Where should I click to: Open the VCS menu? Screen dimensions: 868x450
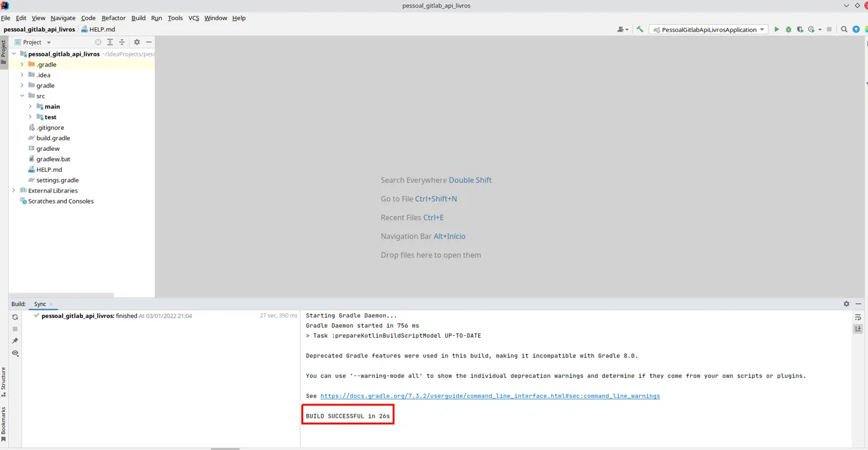point(193,18)
